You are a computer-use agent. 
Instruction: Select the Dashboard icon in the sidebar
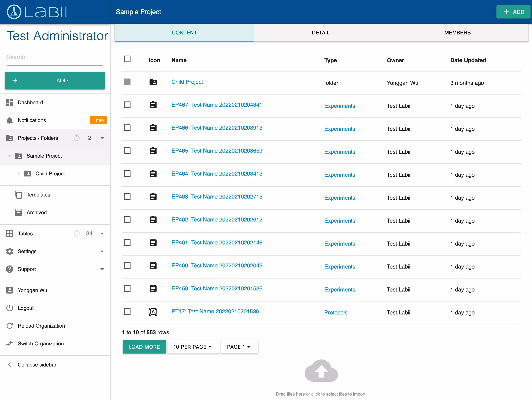click(x=10, y=102)
